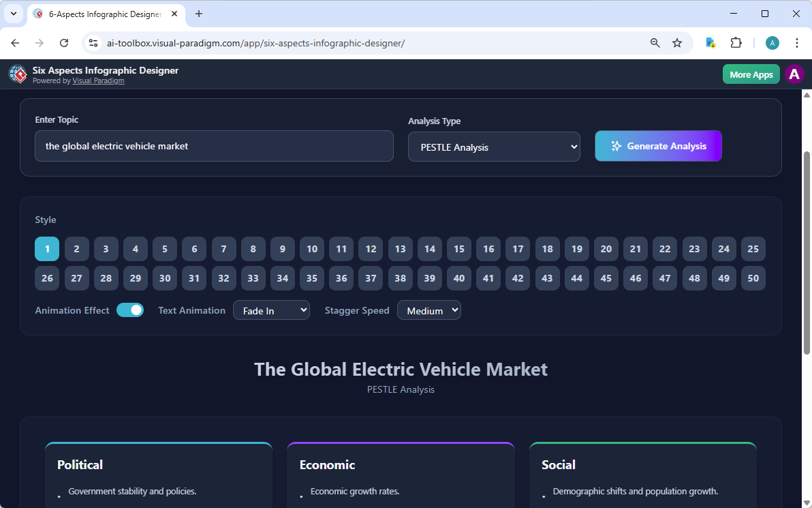Viewport: 812px width, 508px height.
Task: Toggle the Animation Effect switch
Action: (130, 310)
